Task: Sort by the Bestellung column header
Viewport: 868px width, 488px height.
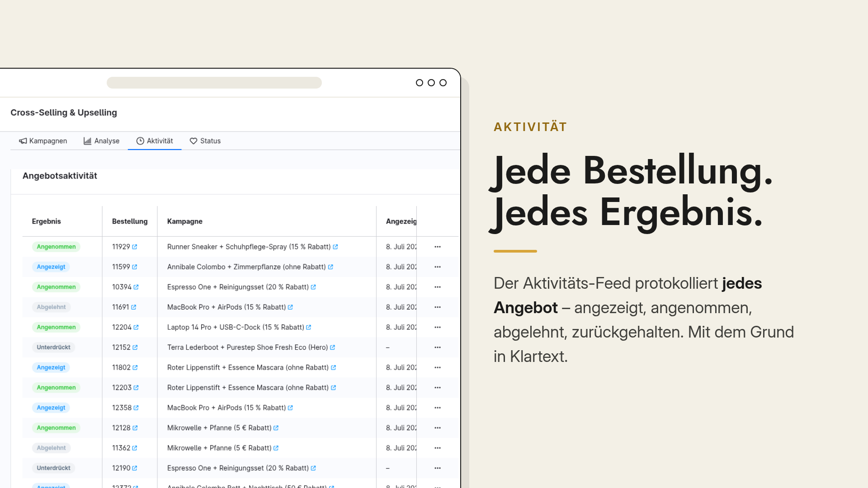Action: pos(130,221)
